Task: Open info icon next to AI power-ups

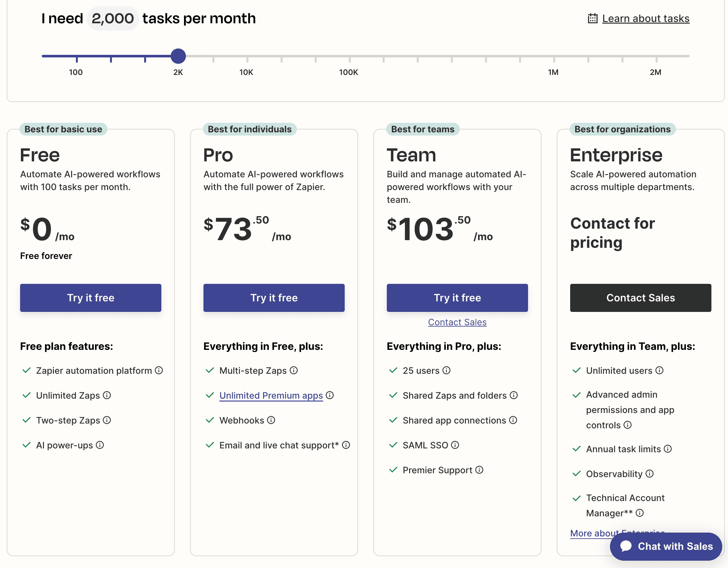Action: click(x=100, y=445)
